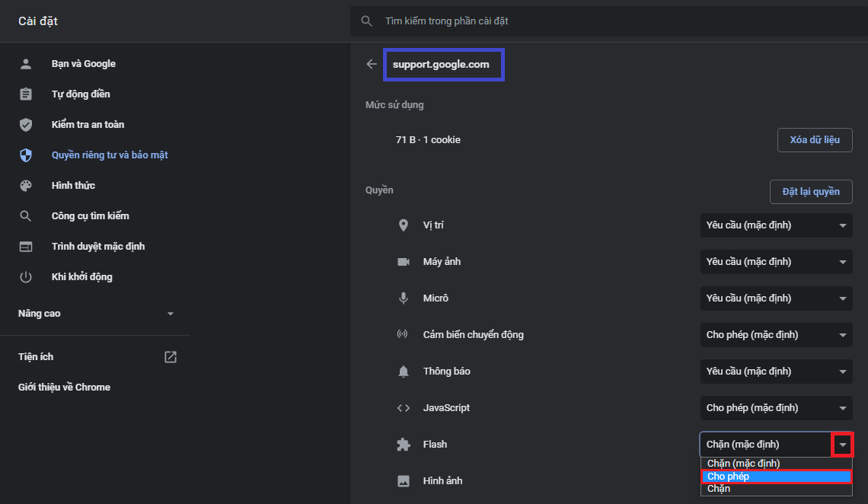Click the shield check icon for Kiểm tra an toàn
The width and height of the screenshot is (868, 504).
tap(25, 125)
